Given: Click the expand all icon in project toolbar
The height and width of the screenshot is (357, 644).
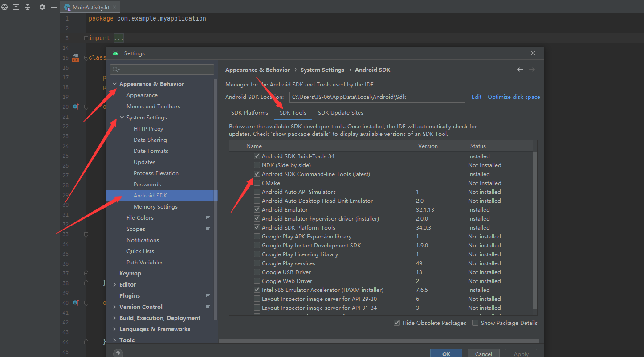Looking at the screenshot, I should (16, 7).
